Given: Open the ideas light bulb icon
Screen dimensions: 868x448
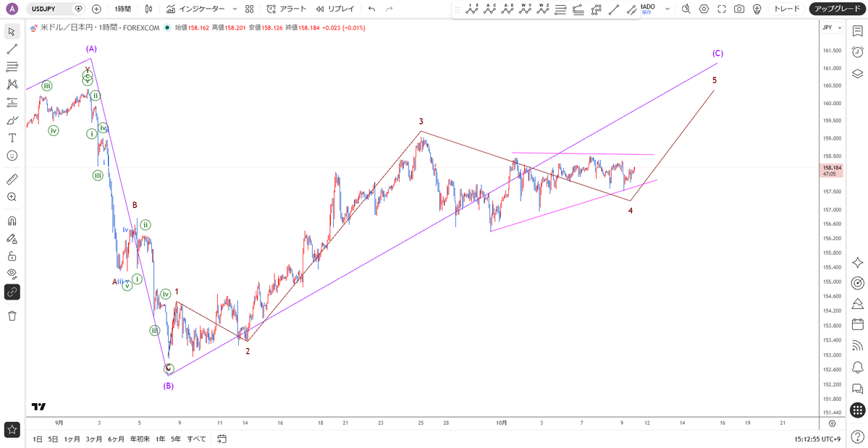Looking at the screenshot, I should tap(757, 9).
